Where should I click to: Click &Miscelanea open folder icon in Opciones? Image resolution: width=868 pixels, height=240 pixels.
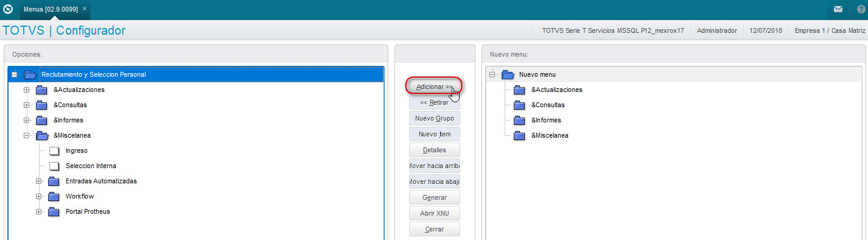(x=42, y=136)
